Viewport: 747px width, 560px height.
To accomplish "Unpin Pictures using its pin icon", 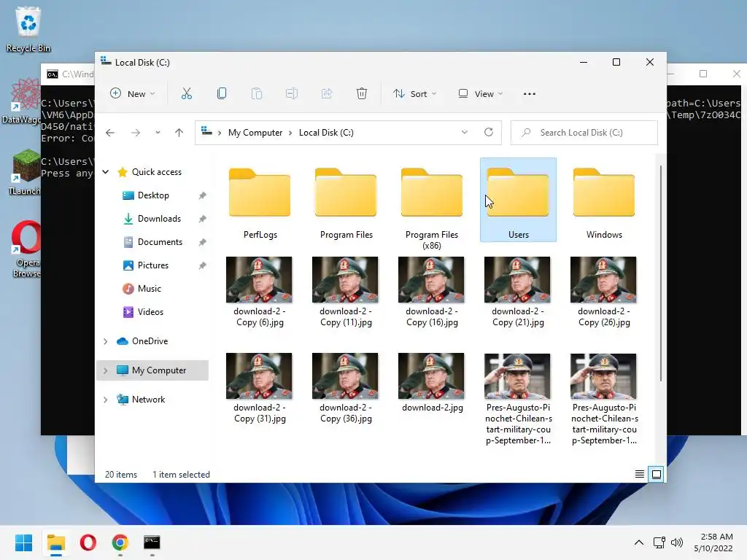I will tap(203, 265).
